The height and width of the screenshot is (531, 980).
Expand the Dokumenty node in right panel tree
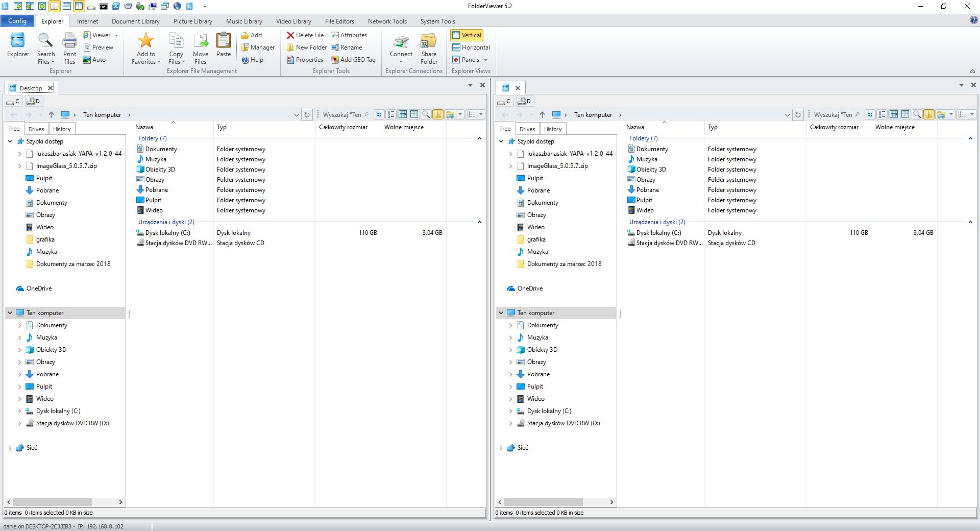point(510,325)
